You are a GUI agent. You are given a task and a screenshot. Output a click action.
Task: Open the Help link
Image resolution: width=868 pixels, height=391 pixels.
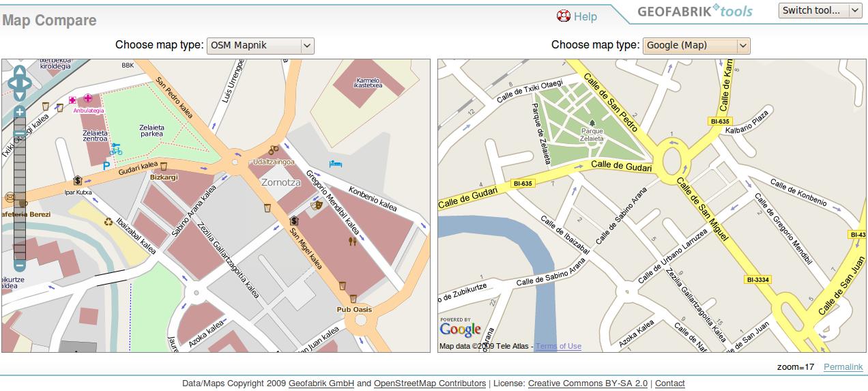[585, 16]
